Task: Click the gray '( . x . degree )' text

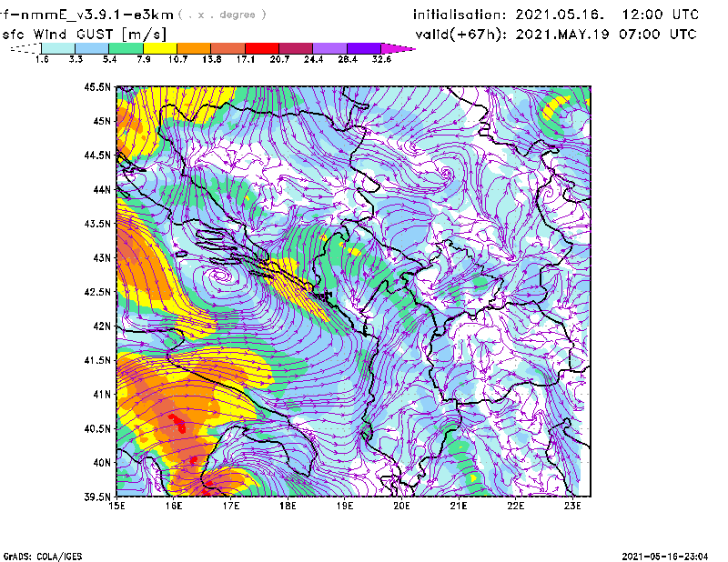Action: (222, 15)
